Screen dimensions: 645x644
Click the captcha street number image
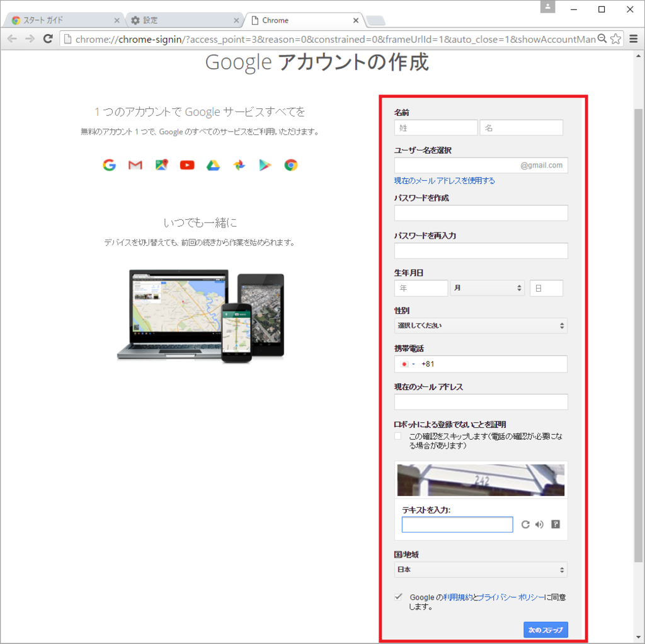pos(481,480)
